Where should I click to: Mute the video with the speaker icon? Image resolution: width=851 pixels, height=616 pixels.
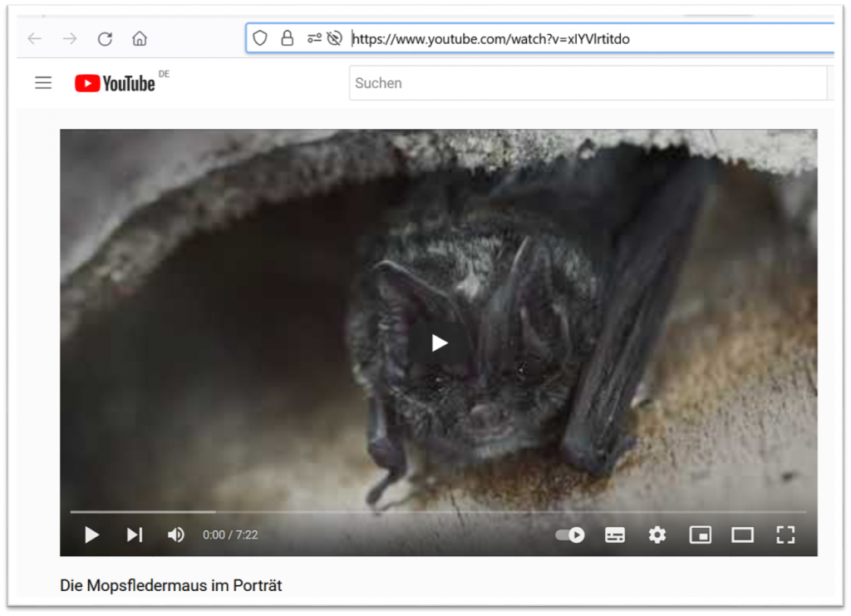pyautogui.click(x=176, y=535)
